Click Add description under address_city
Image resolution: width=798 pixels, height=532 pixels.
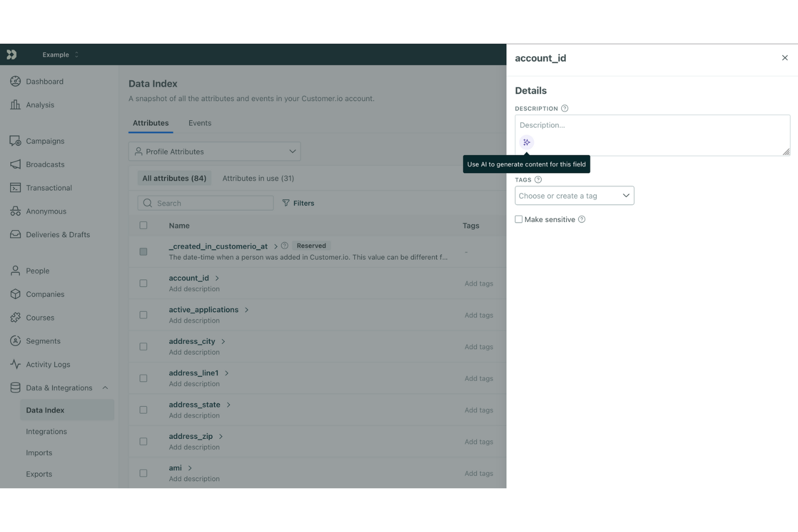(x=194, y=352)
